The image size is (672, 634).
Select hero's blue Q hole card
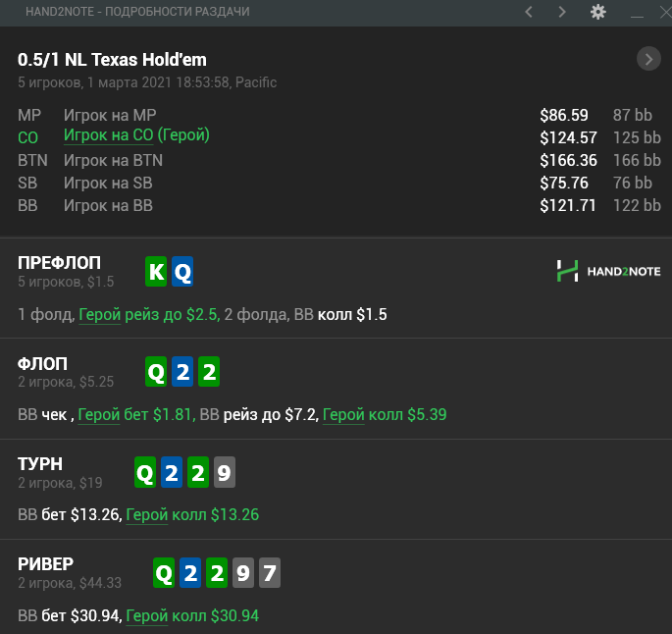182,271
